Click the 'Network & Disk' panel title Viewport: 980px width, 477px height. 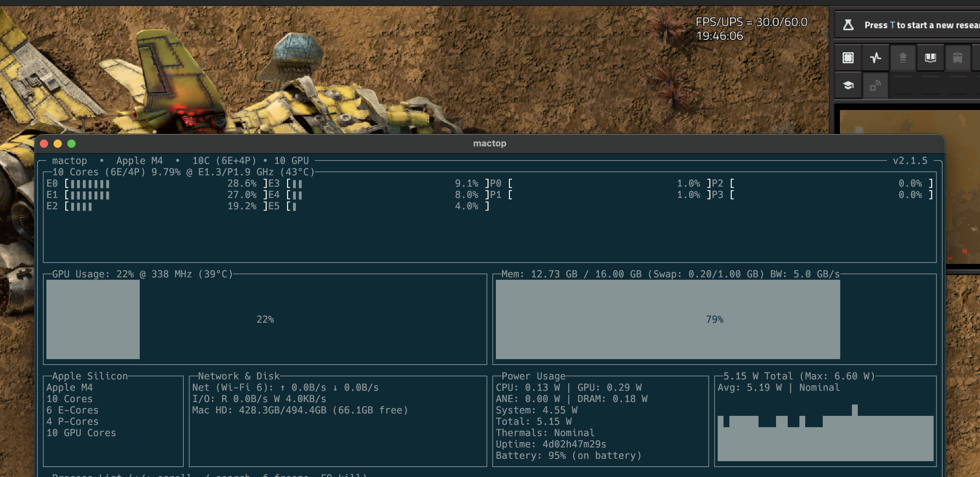[x=239, y=376]
